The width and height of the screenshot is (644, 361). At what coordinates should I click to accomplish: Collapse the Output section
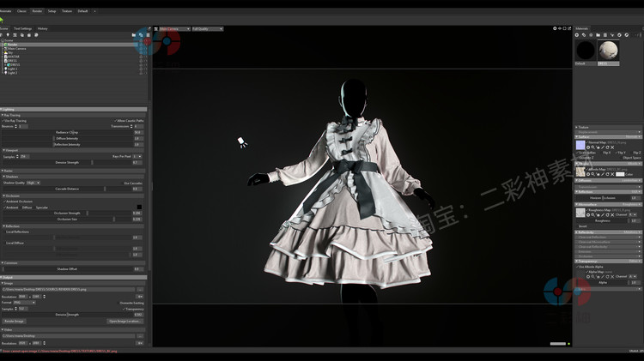click(74, 277)
